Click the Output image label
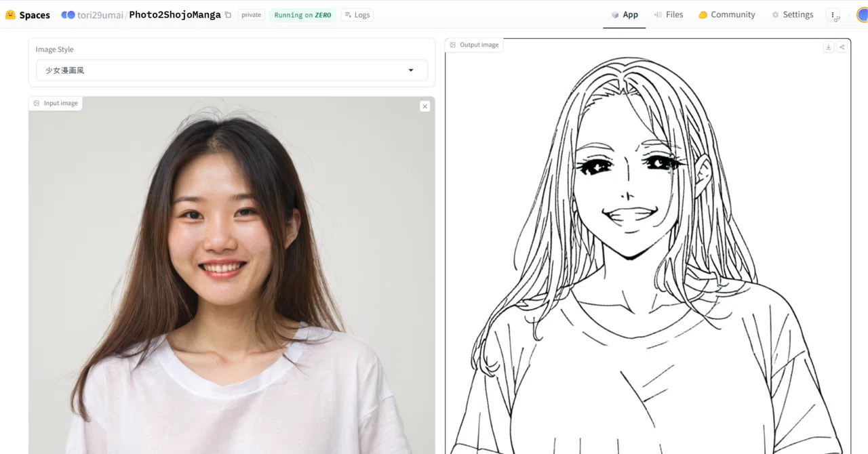 tap(474, 45)
